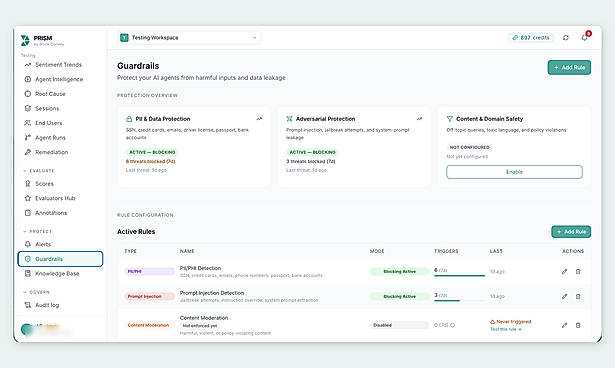Image resolution: width=615 pixels, height=368 pixels.
Task: Click the Alerts bell icon in sidebar
Action: click(x=27, y=244)
